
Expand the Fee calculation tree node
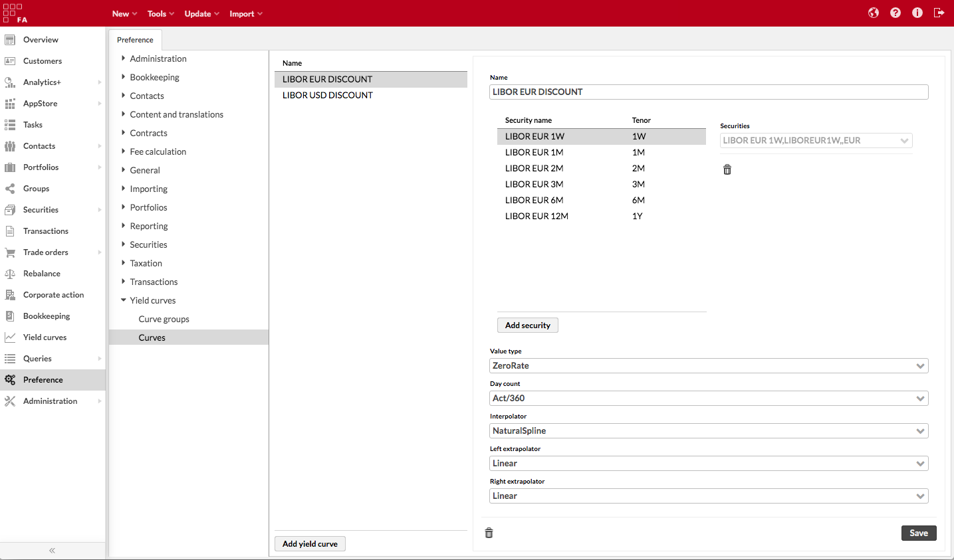tap(124, 151)
